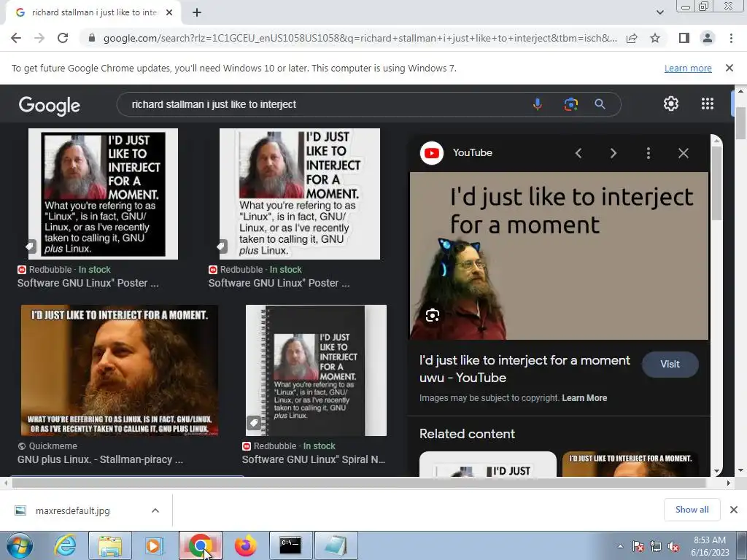Click the magnifier search button

(x=600, y=104)
